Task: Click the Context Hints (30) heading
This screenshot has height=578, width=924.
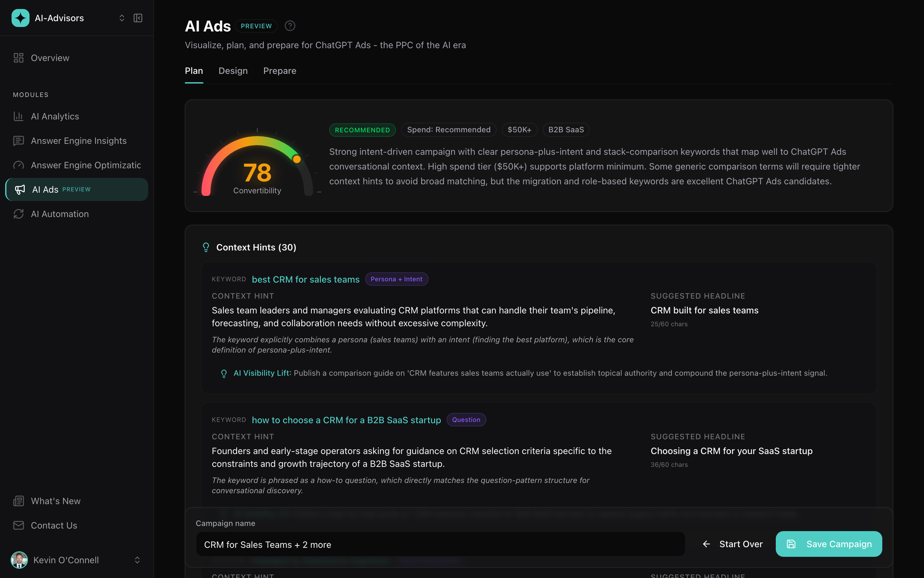Action: [x=256, y=247]
